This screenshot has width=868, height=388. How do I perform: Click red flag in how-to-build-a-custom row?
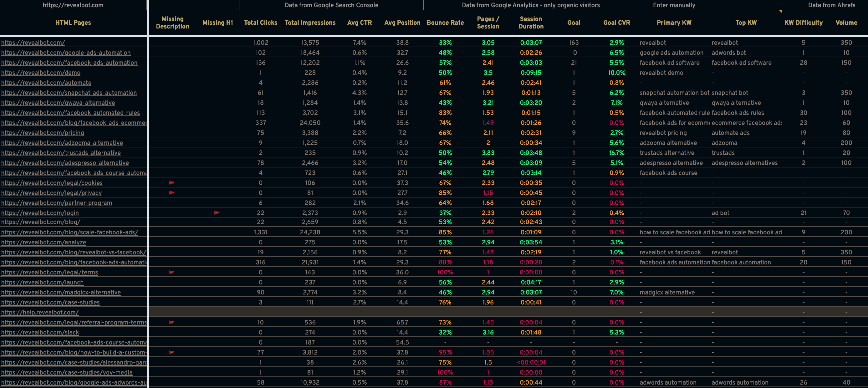[171, 352]
